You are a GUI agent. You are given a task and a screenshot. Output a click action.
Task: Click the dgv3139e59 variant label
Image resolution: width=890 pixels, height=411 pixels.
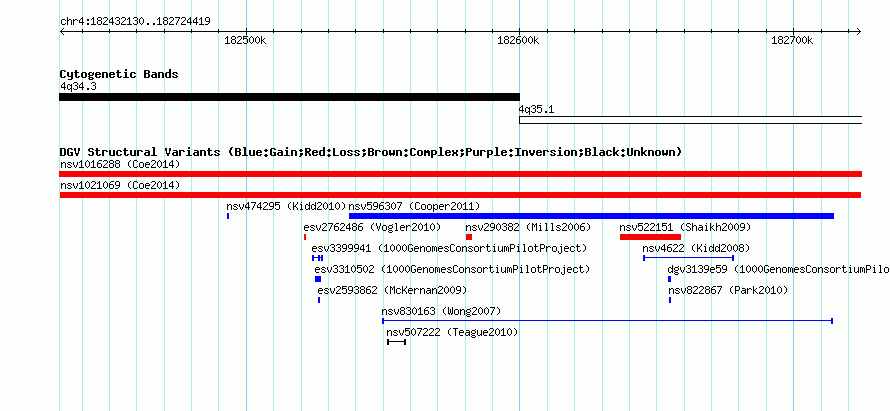click(x=779, y=269)
